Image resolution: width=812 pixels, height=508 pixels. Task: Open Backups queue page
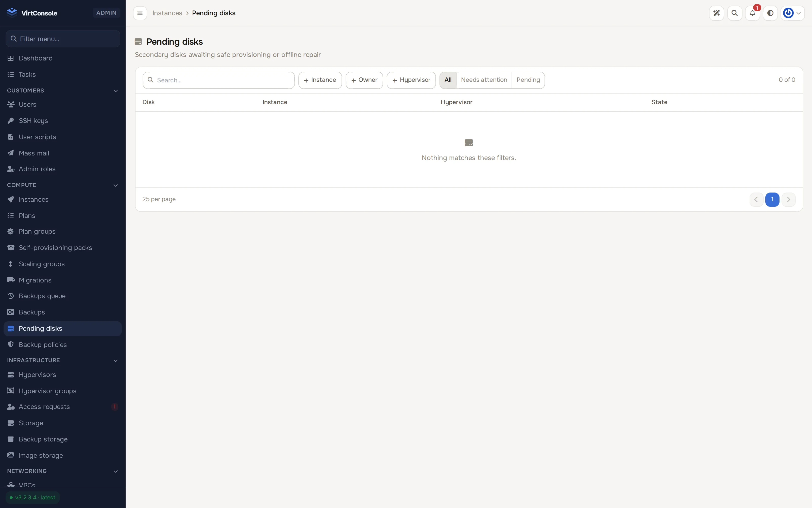(x=63, y=296)
